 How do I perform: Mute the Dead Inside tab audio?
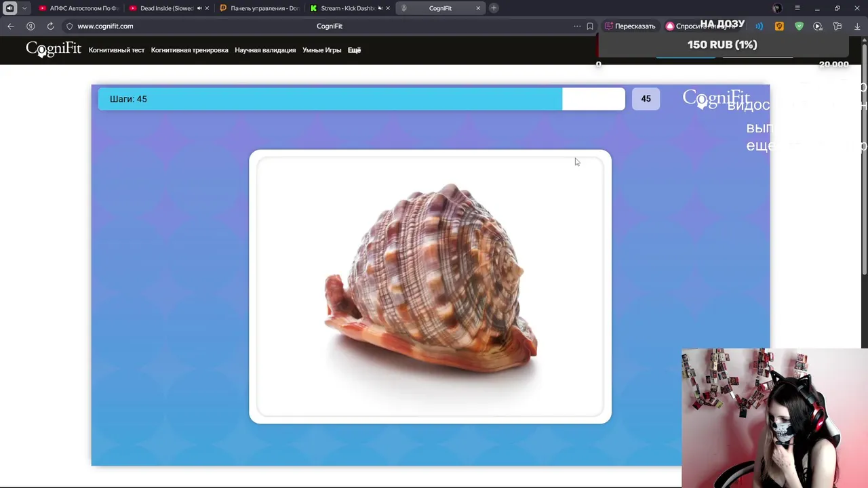199,8
